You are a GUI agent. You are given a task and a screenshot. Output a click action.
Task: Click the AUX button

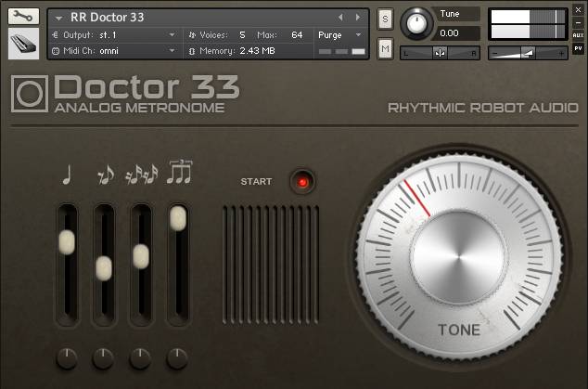(x=578, y=35)
